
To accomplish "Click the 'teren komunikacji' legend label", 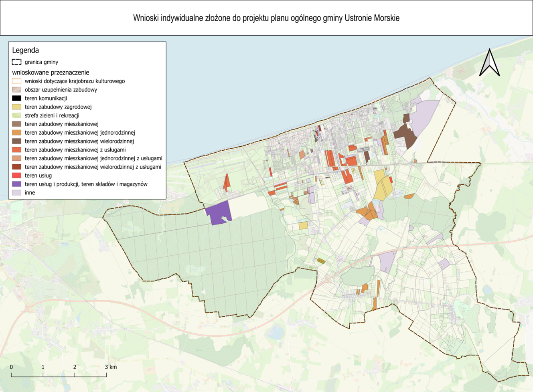I will 46,98.
